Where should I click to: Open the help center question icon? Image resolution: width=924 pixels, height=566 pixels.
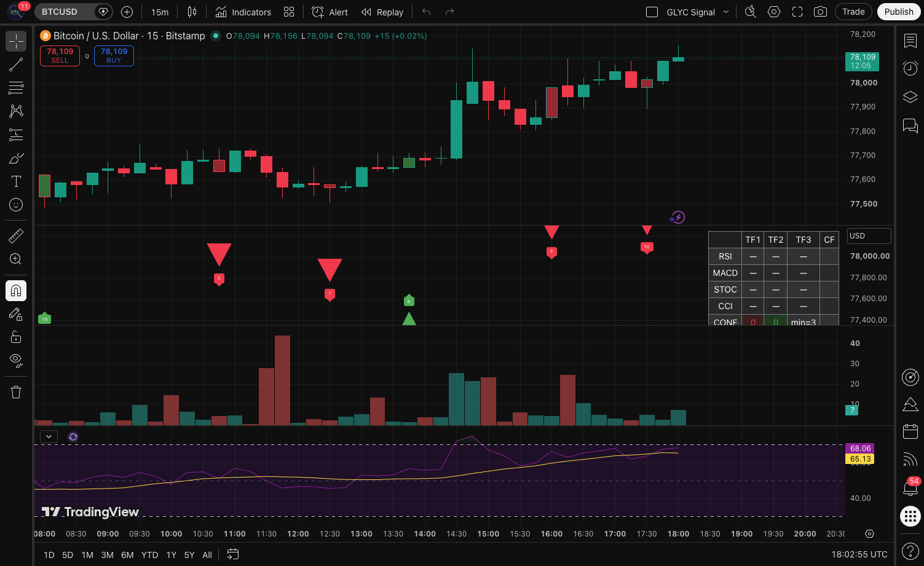(910, 551)
